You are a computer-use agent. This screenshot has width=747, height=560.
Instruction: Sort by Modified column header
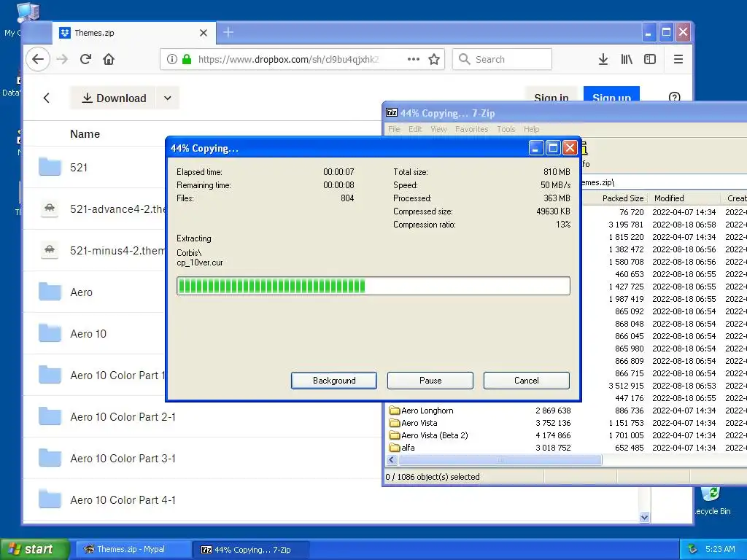pos(685,198)
